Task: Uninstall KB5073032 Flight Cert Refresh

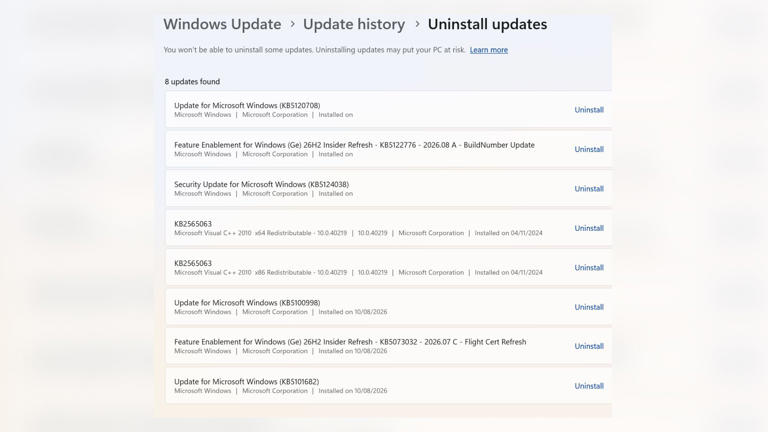Action: (589, 346)
